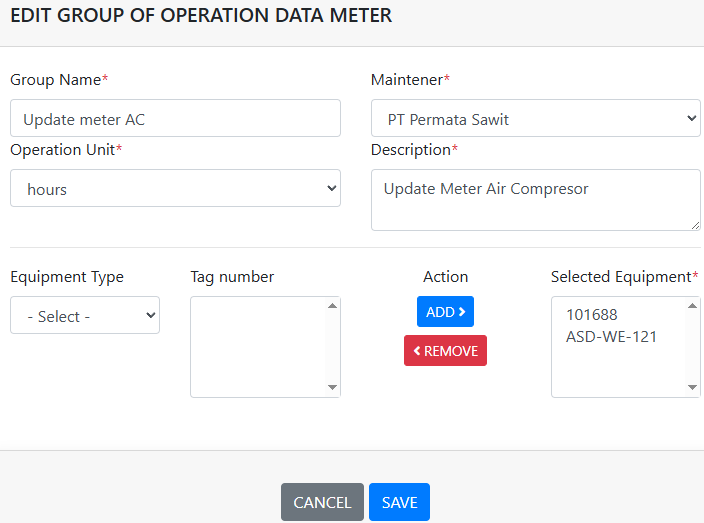Expand the Operation Unit hours dropdown
The image size is (704, 523).
click(175, 188)
